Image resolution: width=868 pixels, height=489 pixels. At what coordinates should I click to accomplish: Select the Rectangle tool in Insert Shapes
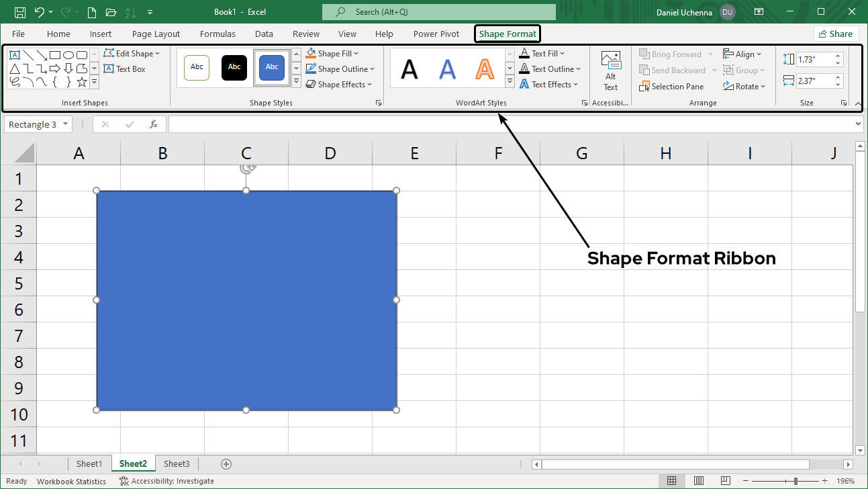pyautogui.click(x=54, y=55)
